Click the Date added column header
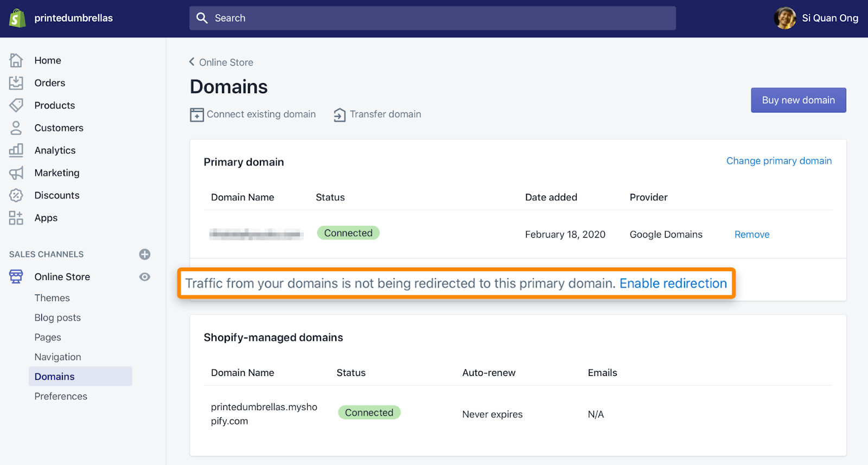Image resolution: width=868 pixels, height=465 pixels. pyautogui.click(x=551, y=198)
